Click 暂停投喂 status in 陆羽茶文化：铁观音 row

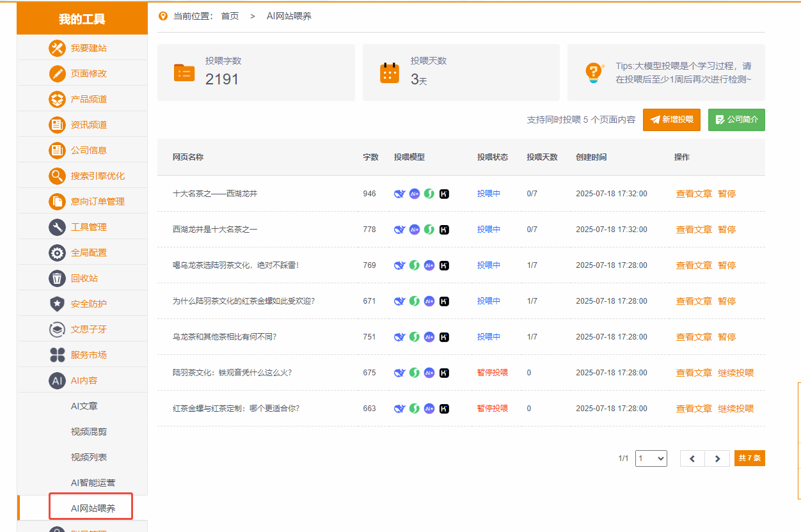click(x=493, y=373)
